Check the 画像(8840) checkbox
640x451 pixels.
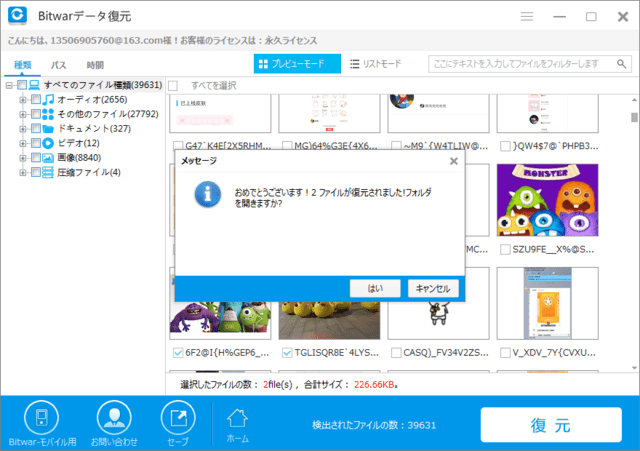36,158
